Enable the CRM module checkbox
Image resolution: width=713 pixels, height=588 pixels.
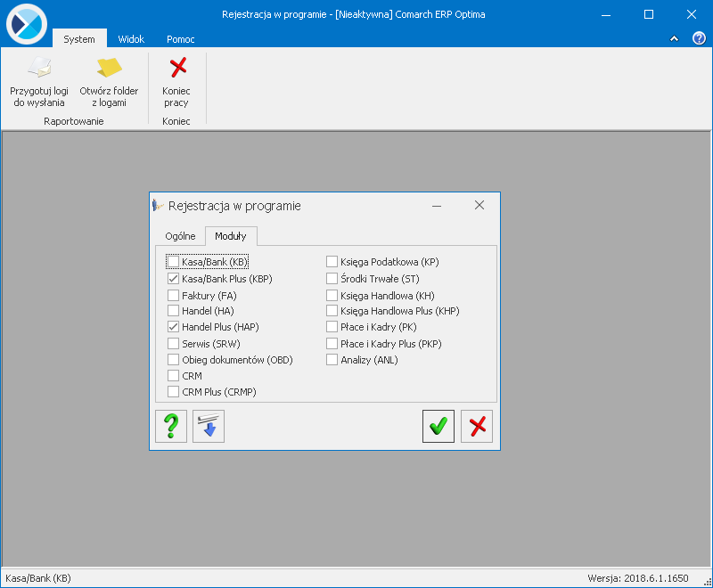173,376
